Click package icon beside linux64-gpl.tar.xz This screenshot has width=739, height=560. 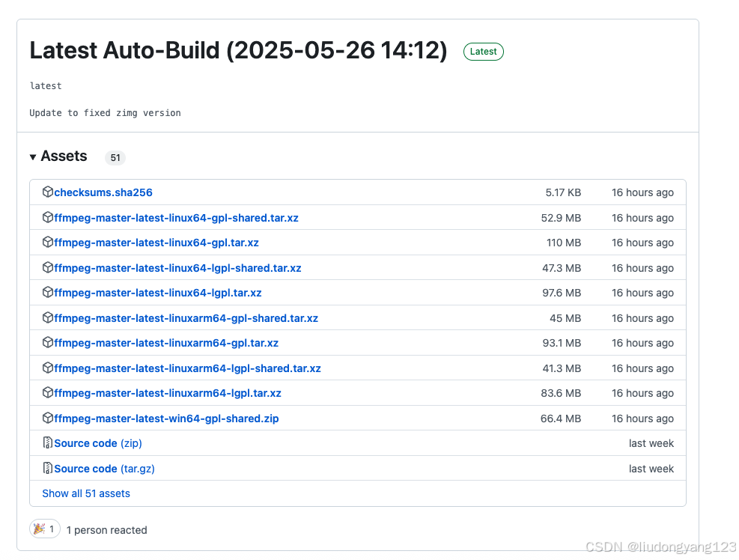pos(48,243)
